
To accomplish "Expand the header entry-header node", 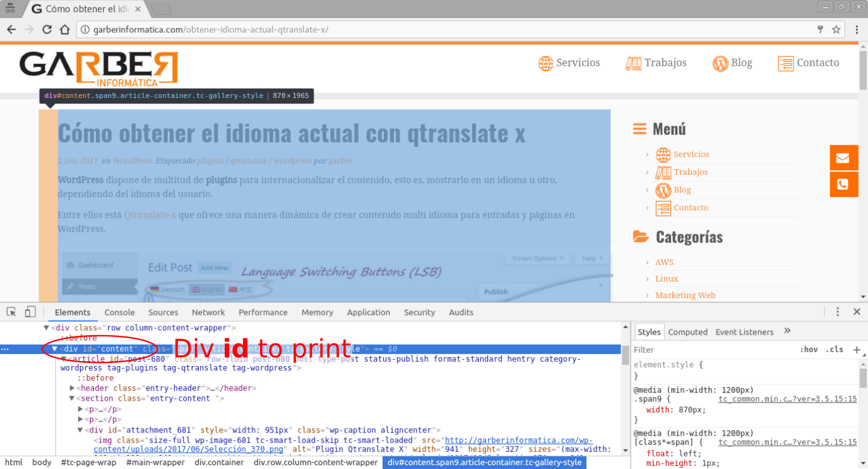I will coord(72,388).
